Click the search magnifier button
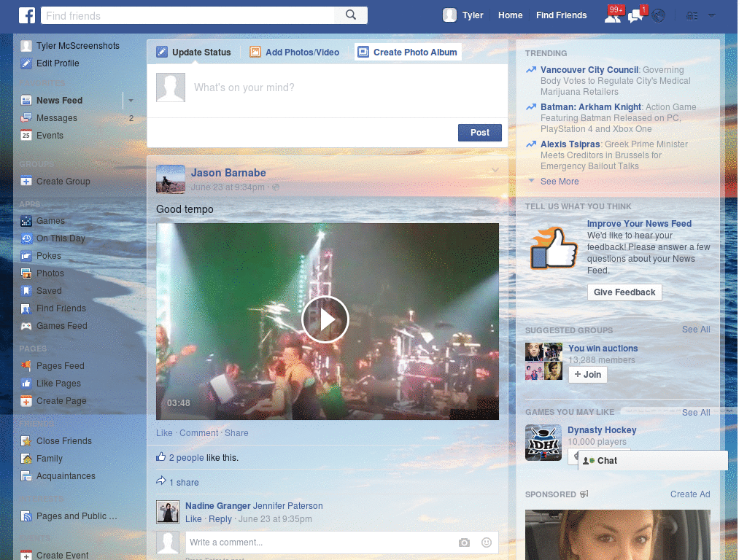The image size is (747, 560). point(351,15)
